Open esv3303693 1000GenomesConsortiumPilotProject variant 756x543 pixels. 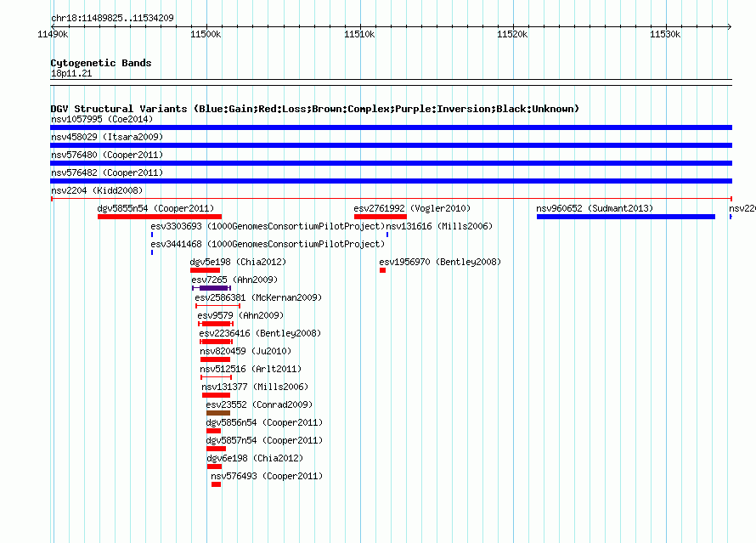click(268, 226)
